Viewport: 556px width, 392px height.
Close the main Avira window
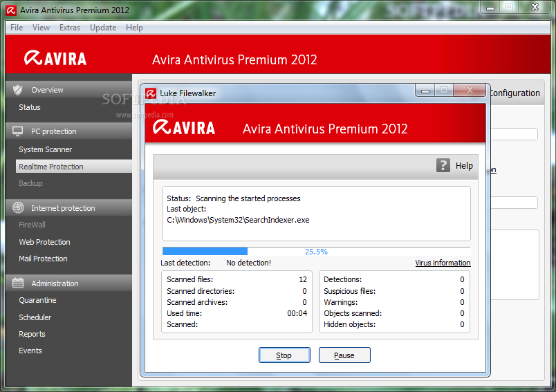pos(535,8)
